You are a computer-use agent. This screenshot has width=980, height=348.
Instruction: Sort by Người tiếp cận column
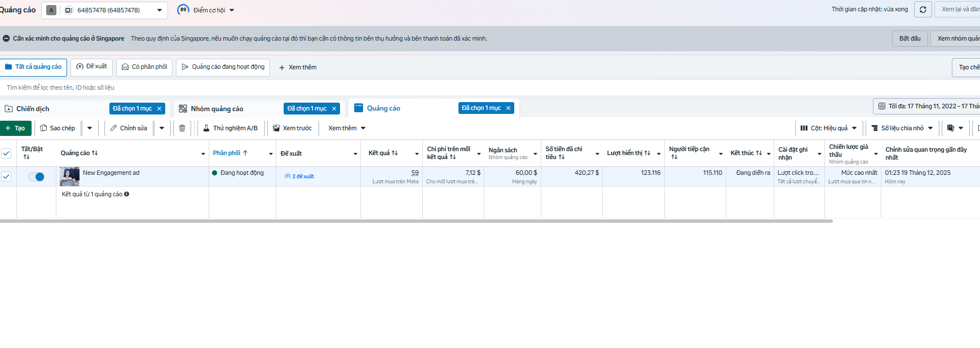[674, 157]
